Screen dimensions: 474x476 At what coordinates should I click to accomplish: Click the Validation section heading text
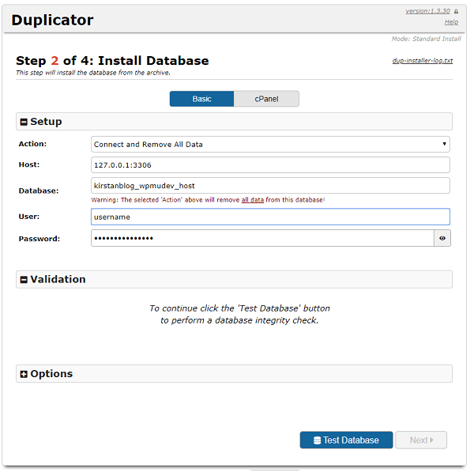click(58, 280)
